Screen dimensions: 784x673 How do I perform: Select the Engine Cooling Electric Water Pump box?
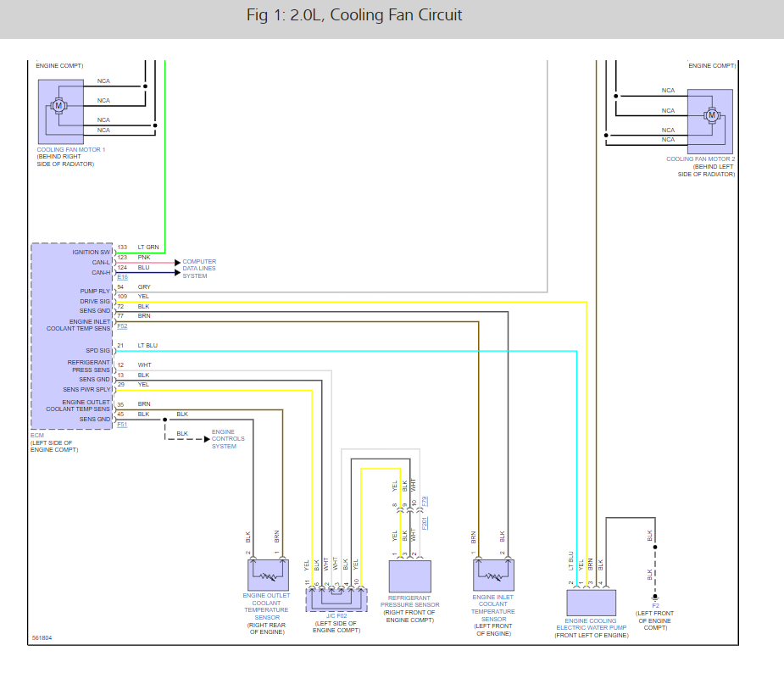[x=591, y=603]
